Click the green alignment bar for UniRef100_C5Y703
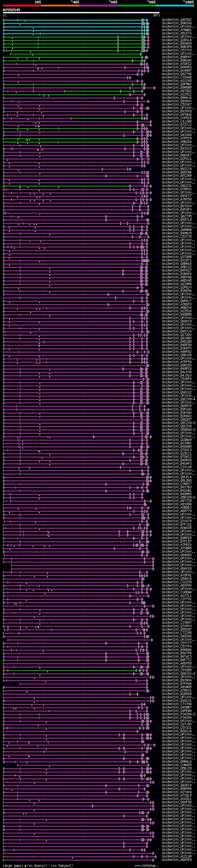197x868 pixels. coord(76,50)
